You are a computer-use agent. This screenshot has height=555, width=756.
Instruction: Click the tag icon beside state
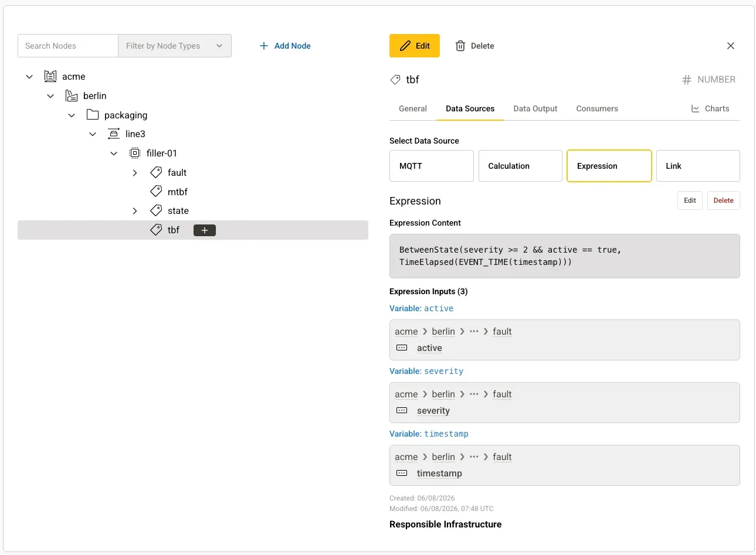(x=156, y=210)
